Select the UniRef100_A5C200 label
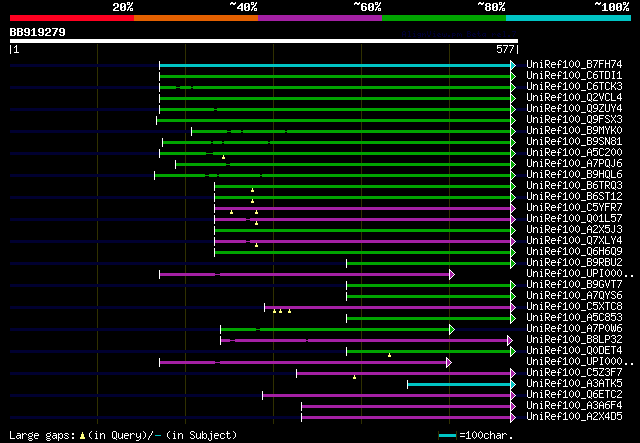Screen dimensions: 640x443 pos(574,152)
